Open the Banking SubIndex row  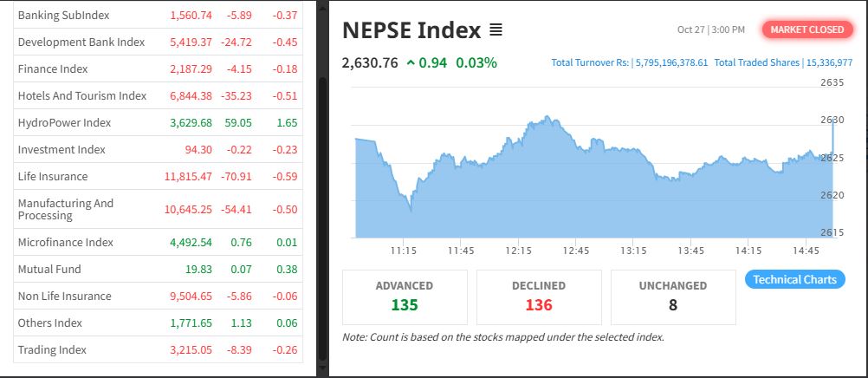tap(158, 15)
